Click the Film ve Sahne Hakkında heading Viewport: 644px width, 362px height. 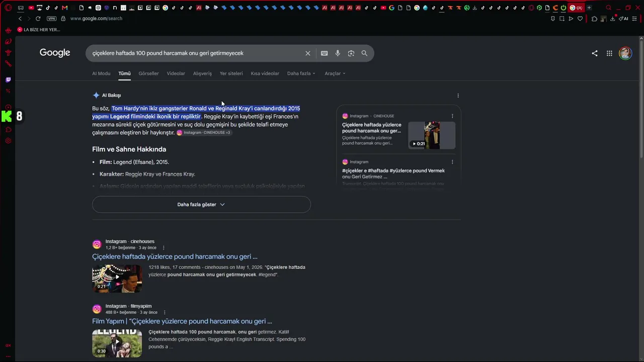(x=129, y=149)
